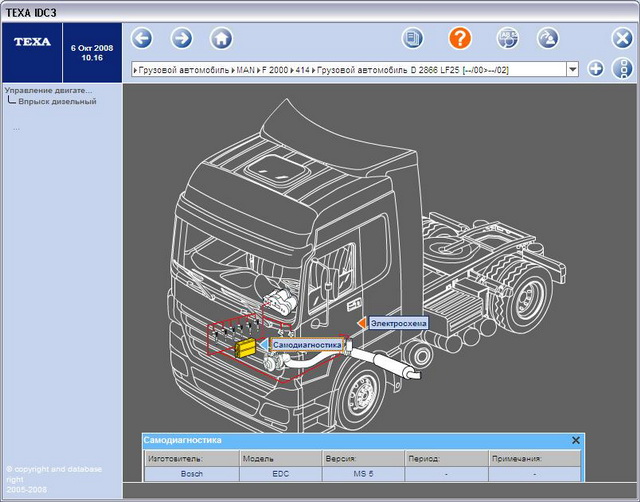The image size is (640, 502).
Task: Close the Самодиагностика panel
Action: point(576,440)
